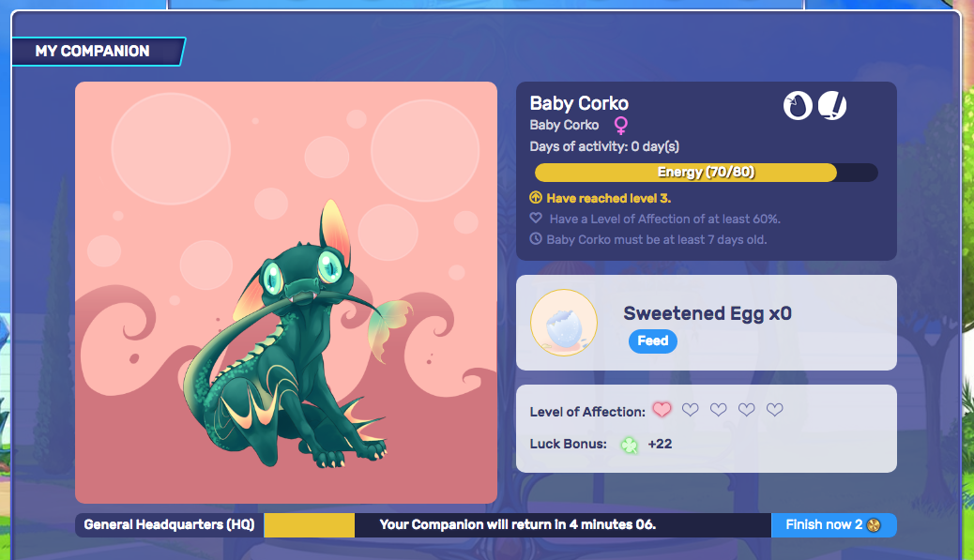The height and width of the screenshot is (560, 974).
Task: Click the pencil rename icon for Baby Corko
Action: [832, 106]
